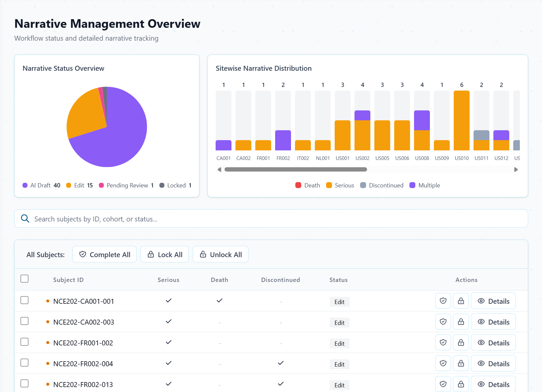The image size is (542, 392).
Task: Click the Death column header
Action: point(220,280)
